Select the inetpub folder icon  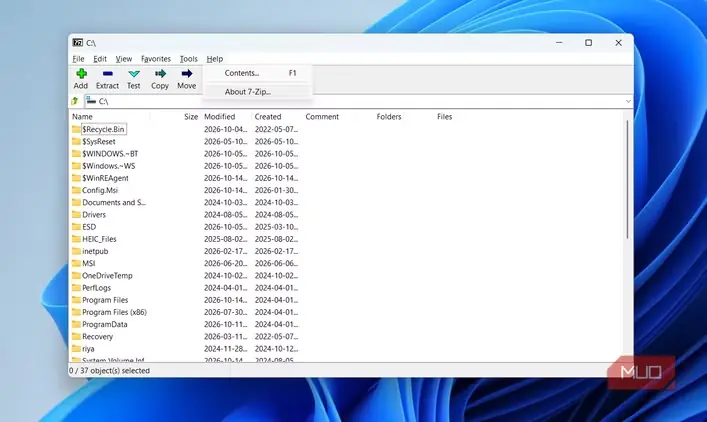(76, 251)
